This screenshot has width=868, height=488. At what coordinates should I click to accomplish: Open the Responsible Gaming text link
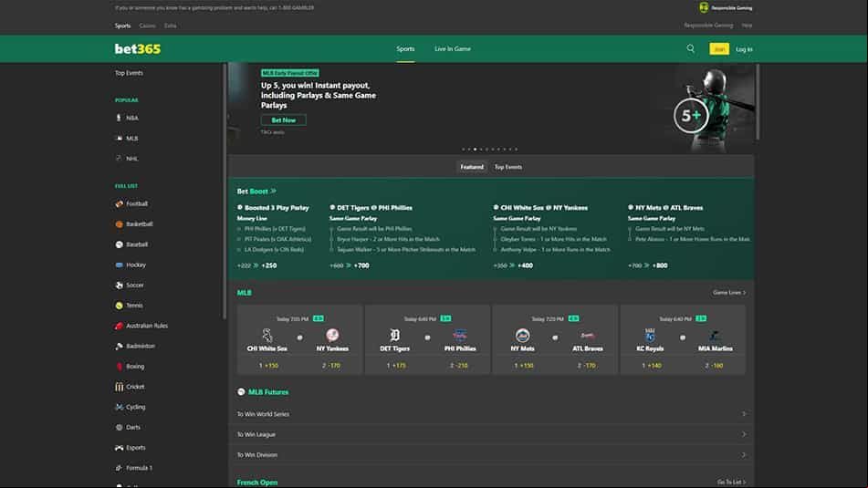pos(708,26)
